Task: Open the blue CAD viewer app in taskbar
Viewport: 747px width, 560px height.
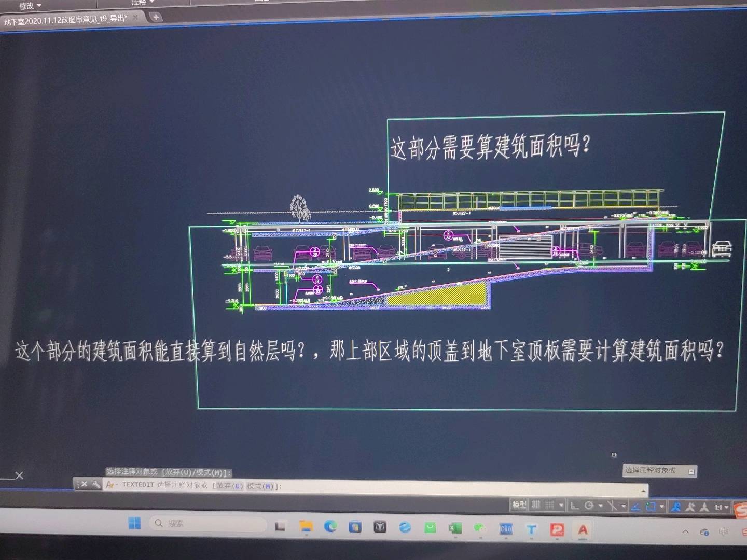Action: 506,529
